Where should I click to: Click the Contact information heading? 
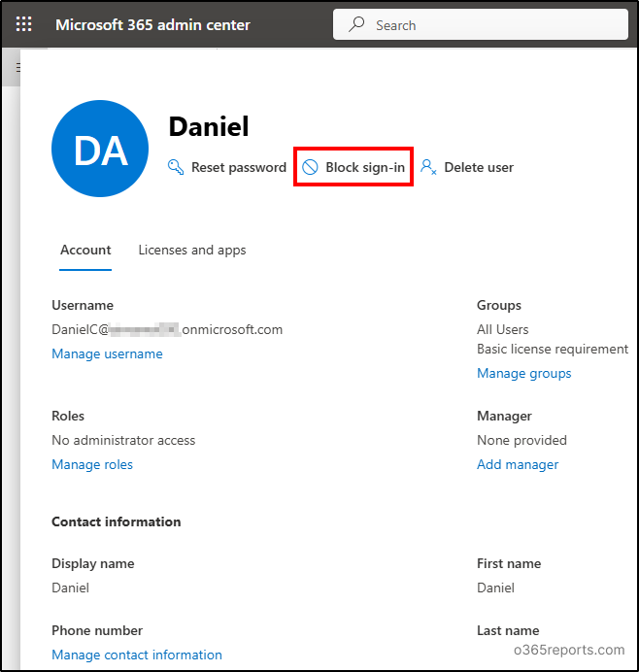click(117, 521)
